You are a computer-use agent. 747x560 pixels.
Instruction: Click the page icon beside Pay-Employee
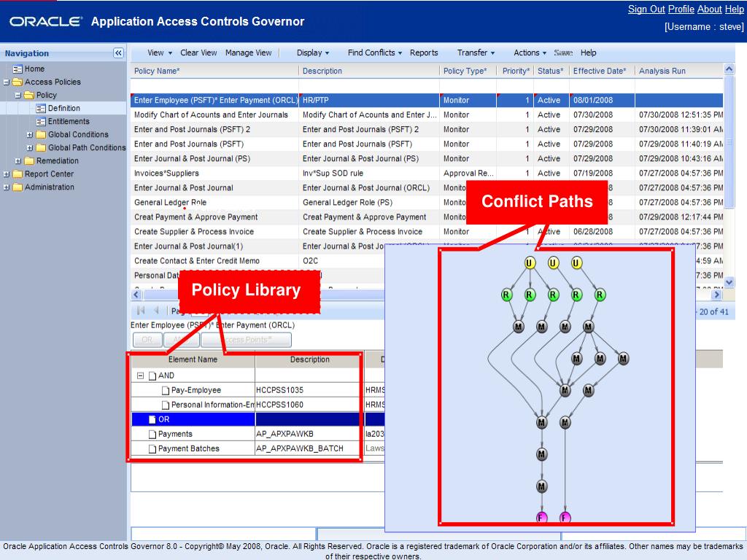point(166,391)
